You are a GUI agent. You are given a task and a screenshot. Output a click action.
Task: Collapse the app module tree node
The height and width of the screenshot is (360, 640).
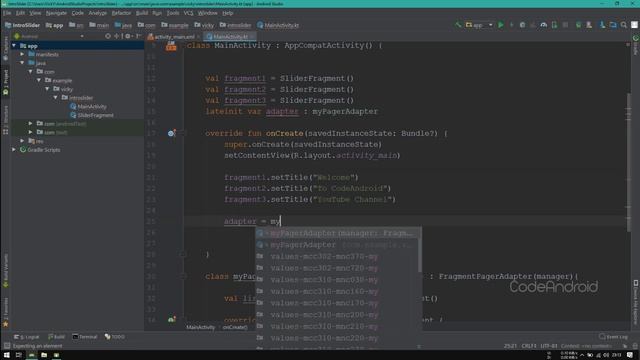point(14,46)
